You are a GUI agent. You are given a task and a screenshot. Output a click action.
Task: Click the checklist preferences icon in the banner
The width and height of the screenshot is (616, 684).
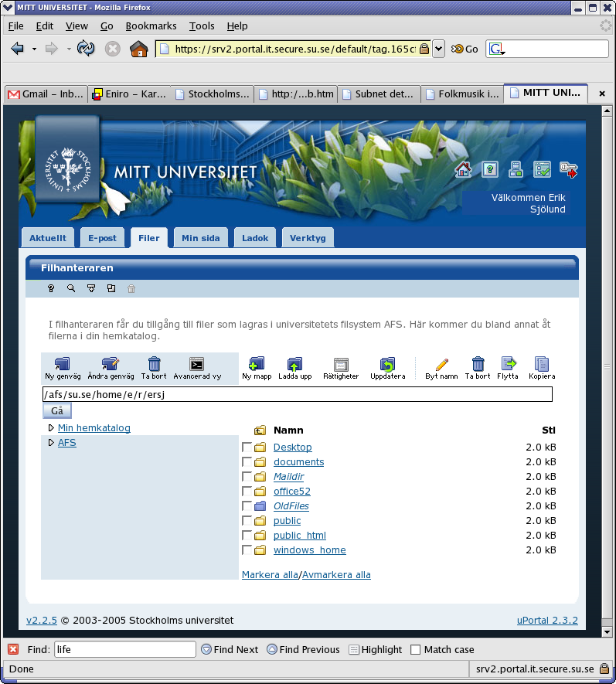[x=542, y=169]
